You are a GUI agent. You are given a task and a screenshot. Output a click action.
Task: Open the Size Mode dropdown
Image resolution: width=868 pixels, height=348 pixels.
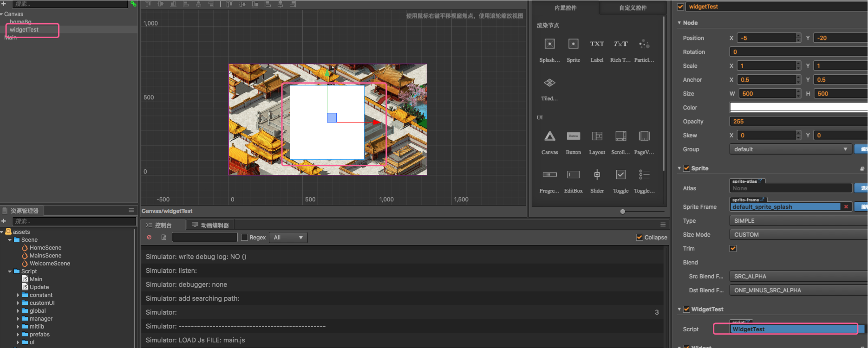pyautogui.click(x=798, y=235)
